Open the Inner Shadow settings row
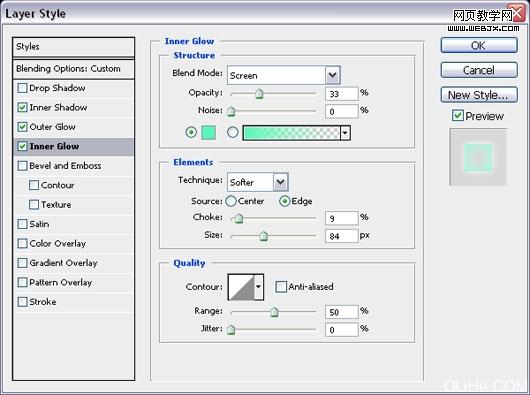 (x=73, y=108)
